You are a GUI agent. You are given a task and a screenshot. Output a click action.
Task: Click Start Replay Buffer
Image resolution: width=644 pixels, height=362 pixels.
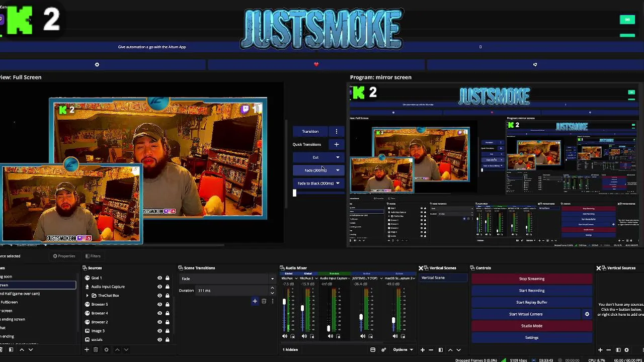tap(532, 303)
